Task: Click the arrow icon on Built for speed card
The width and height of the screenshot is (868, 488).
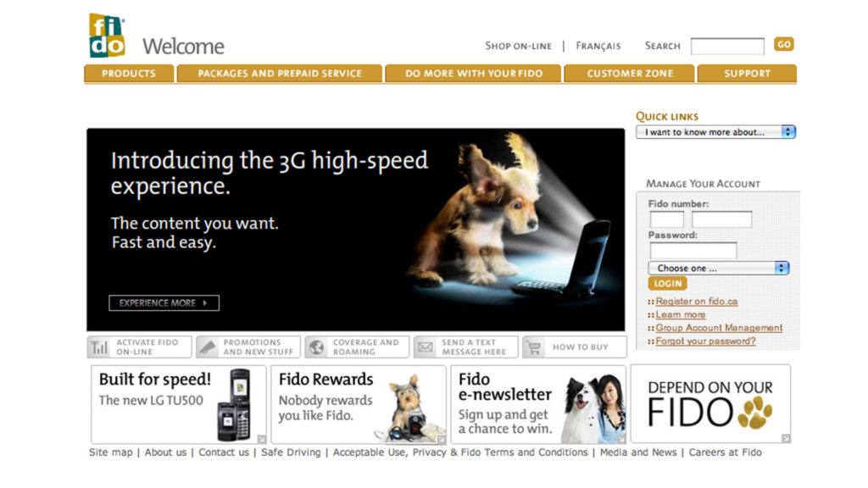Action: [262, 439]
